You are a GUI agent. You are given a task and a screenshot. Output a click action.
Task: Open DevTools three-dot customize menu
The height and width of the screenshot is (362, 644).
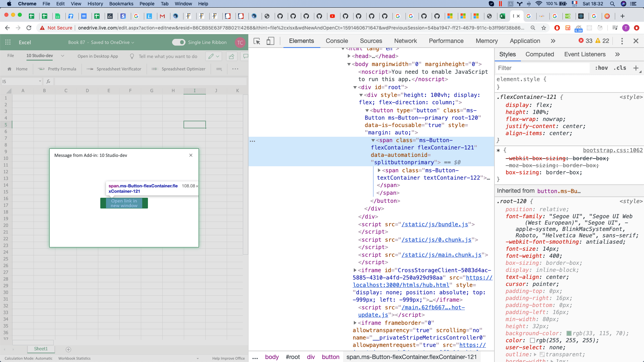click(x=622, y=41)
